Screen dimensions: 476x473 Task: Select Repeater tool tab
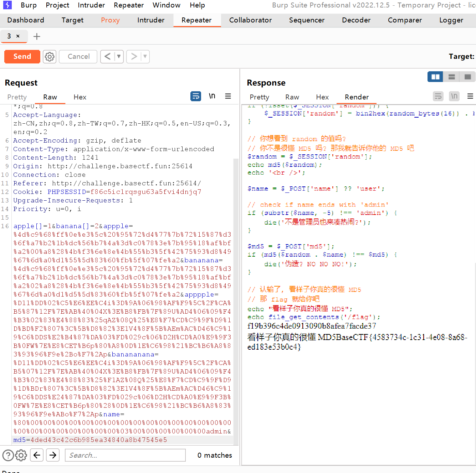196,20
